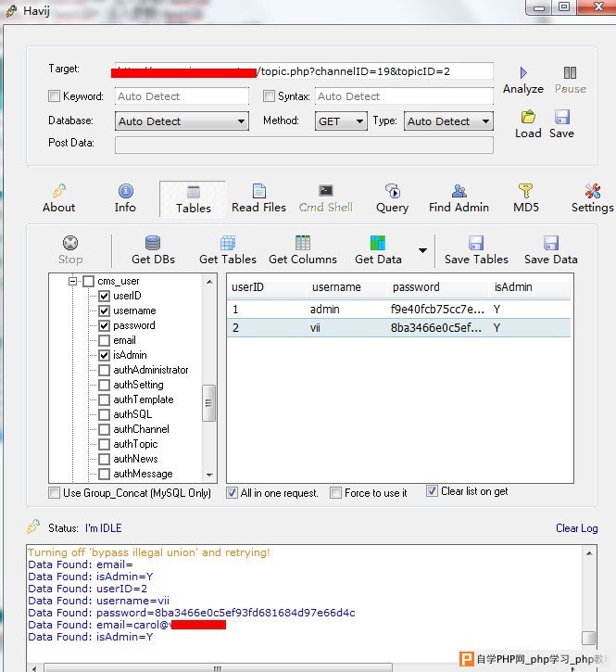Screen dimensions: 616x672
Task: Click the Save Data icon
Action: click(551, 243)
